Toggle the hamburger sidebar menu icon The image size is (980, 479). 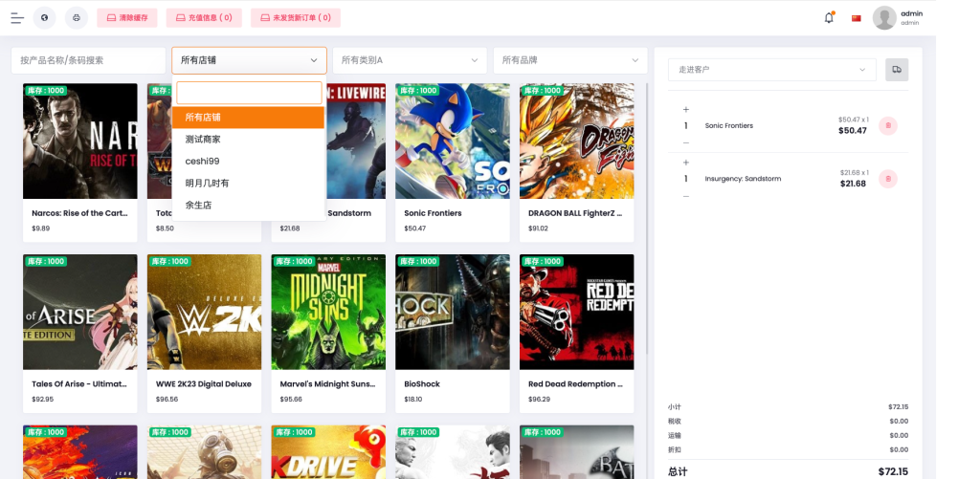point(17,18)
